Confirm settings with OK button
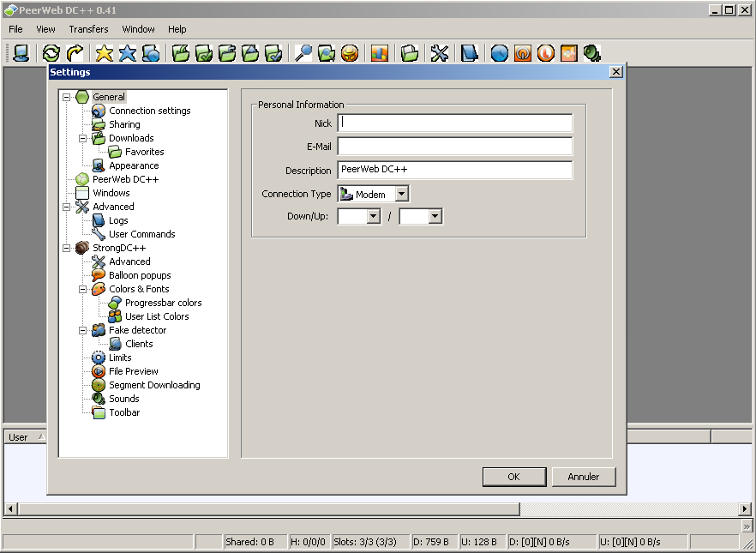This screenshot has width=756, height=553. 514,477
